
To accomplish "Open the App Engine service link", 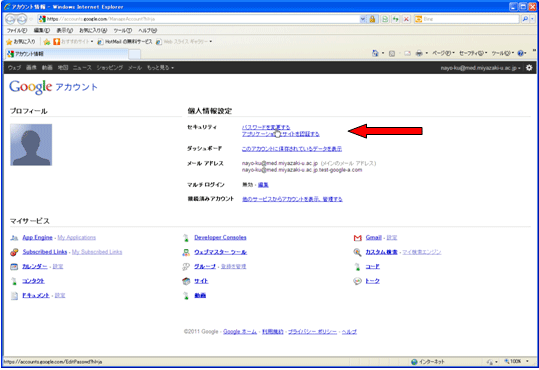I will click(x=37, y=238).
